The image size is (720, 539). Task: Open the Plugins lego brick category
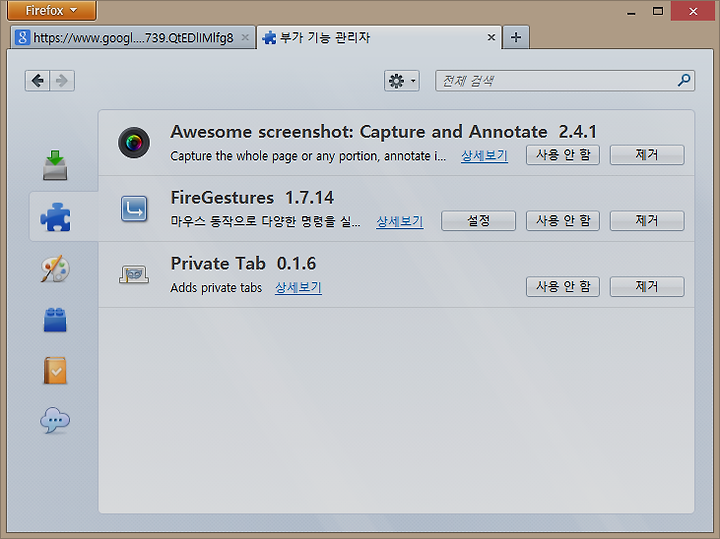tap(55, 320)
